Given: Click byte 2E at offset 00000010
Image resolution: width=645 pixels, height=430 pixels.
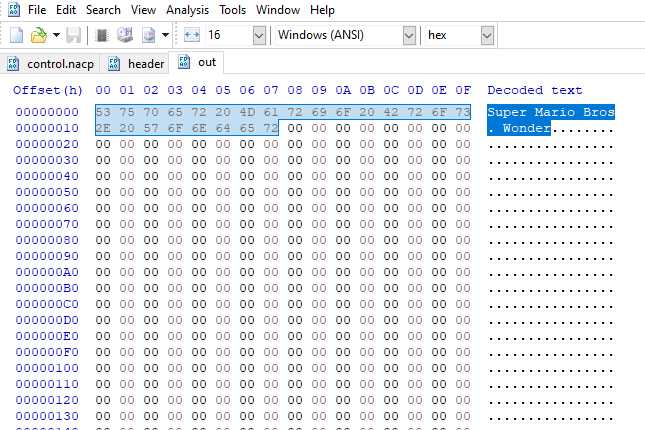Looking at the screenshot, I should point(103,128).
